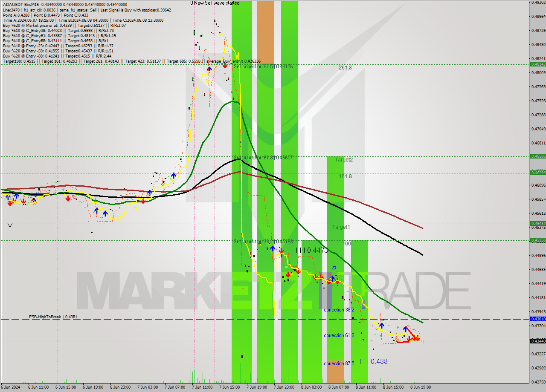Select the red down arrow near 7 Jun 23:00
The height and width of the screenshot is (392, 546).
(x=288, y=274)
